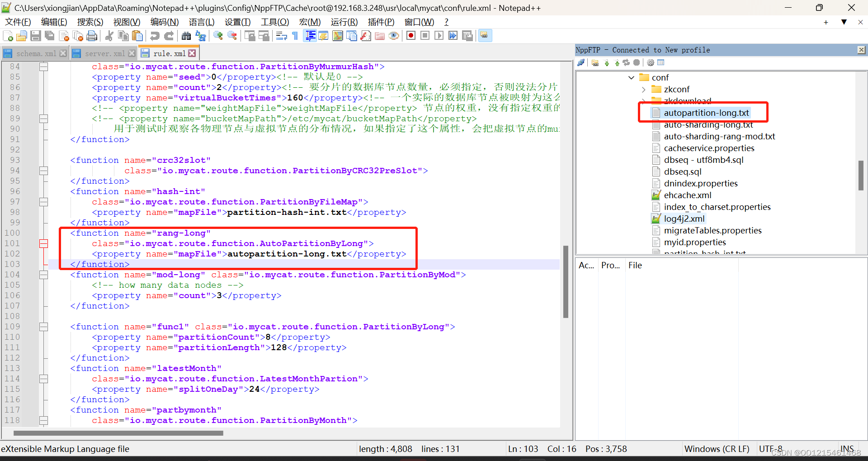Image resolution: width=868 pixels, height=461 pixels.
Task: Save the current file using the Save icon
Action: click(x=36, y=36)
